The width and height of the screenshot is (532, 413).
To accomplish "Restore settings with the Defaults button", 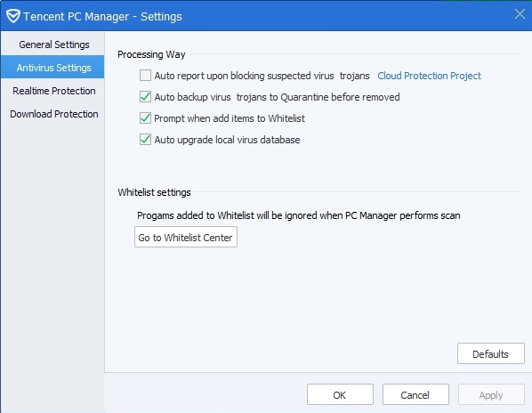I will pyautogui.click(x=490, y=353).
